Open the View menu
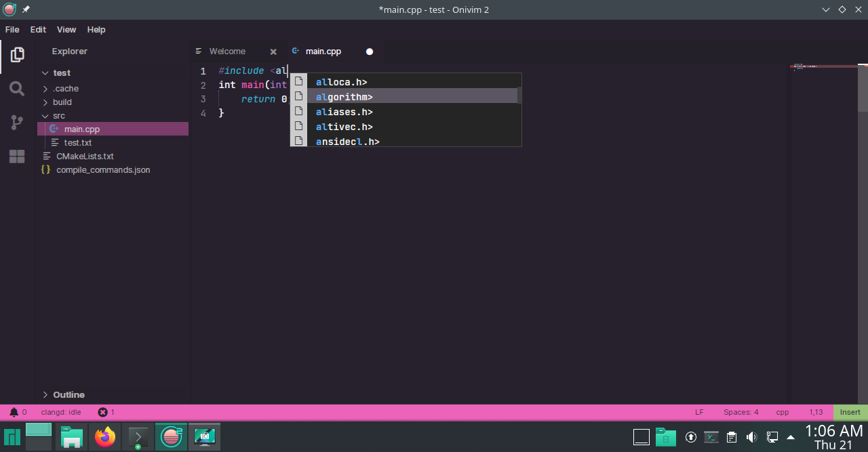The width and height of the screenshot is (868, 452). [x=66, y=29]
